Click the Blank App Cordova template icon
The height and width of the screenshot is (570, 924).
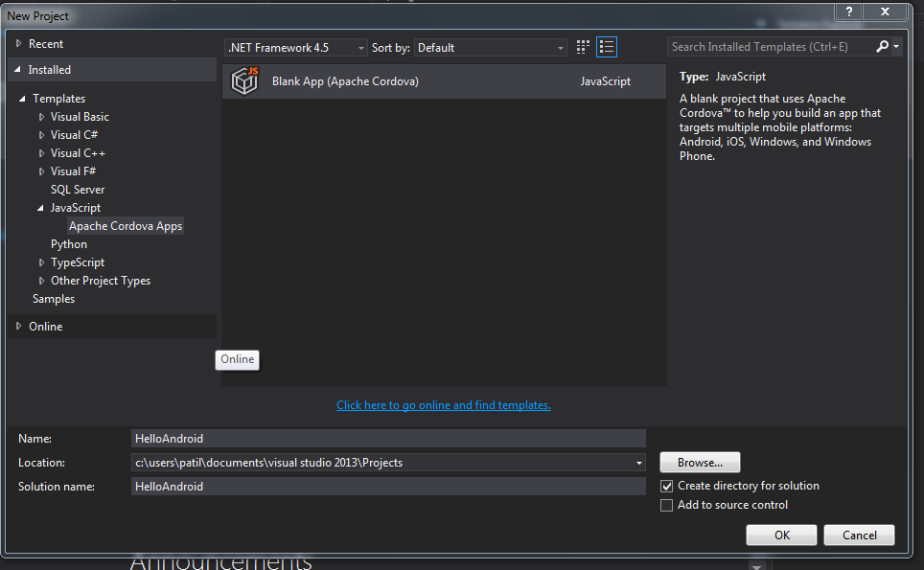[244, 80]
